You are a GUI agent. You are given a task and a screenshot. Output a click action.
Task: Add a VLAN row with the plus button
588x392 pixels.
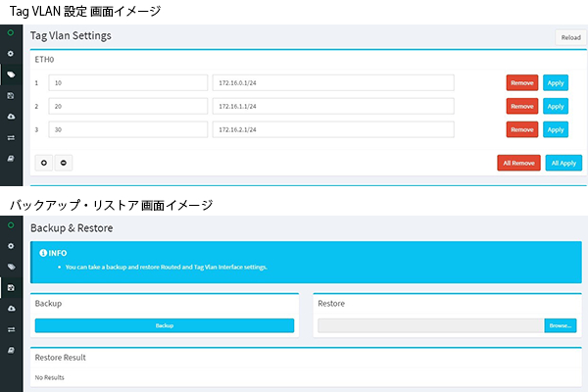pyautogui.click(x=44, y=162)
